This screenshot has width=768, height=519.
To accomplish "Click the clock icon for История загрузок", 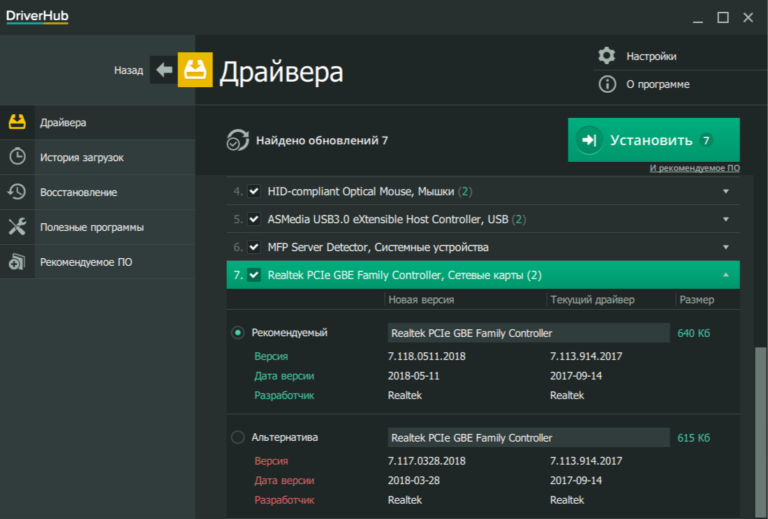I will point(17,157).
